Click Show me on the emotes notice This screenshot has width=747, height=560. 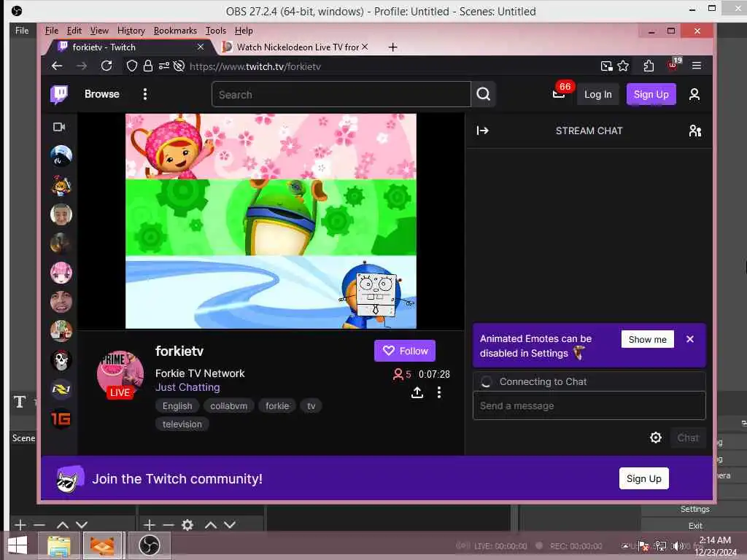648,340
